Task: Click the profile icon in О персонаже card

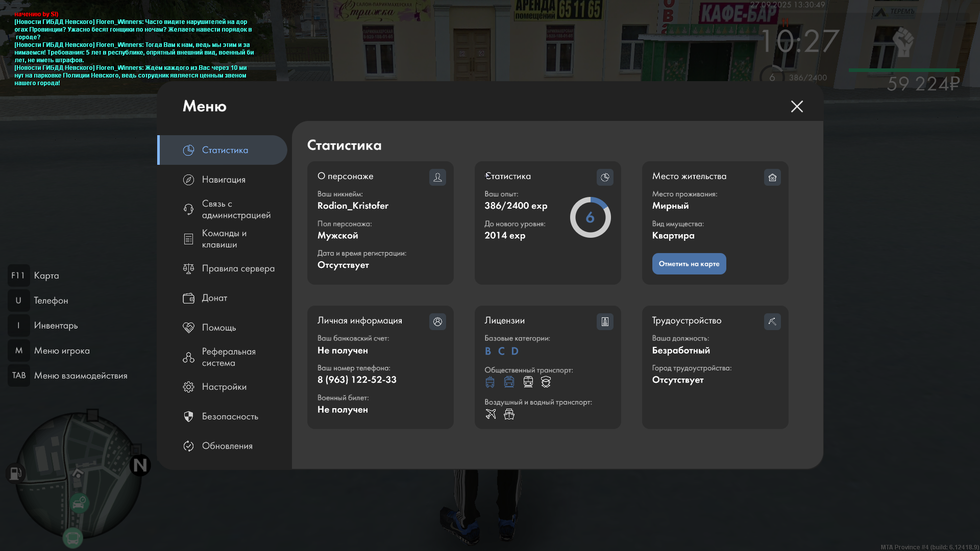Action: pyautogui.click(x=437, y=177)
